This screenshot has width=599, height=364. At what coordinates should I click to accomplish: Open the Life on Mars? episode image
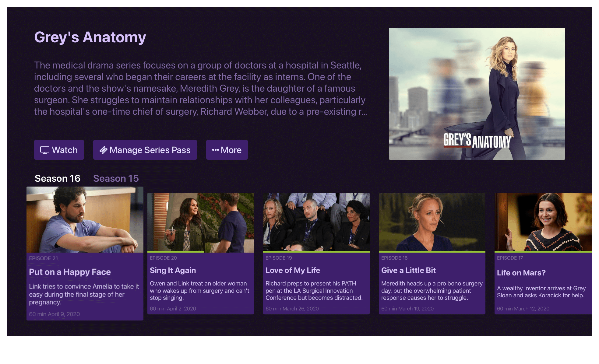point(543,222)
